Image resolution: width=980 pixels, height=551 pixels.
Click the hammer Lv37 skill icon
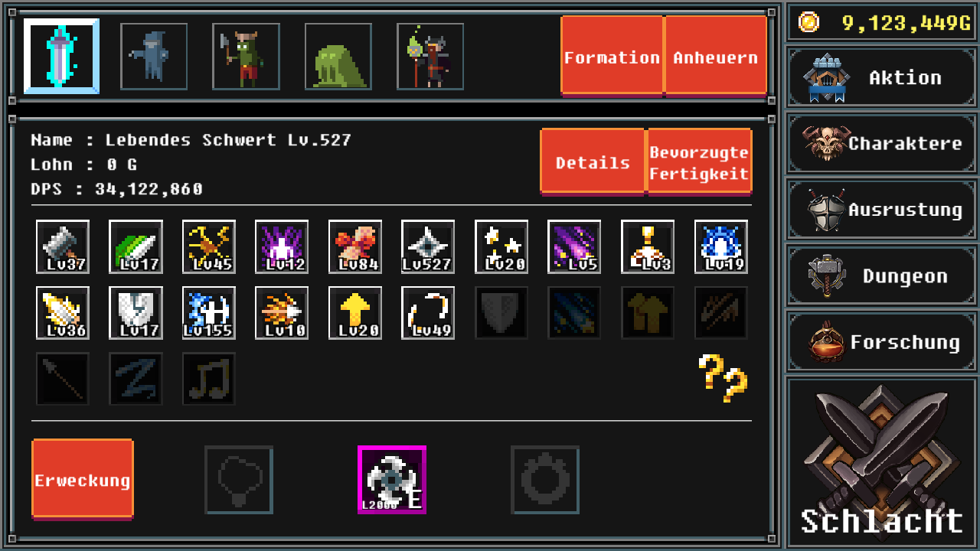pyautogui.click(x=63, y=246)
